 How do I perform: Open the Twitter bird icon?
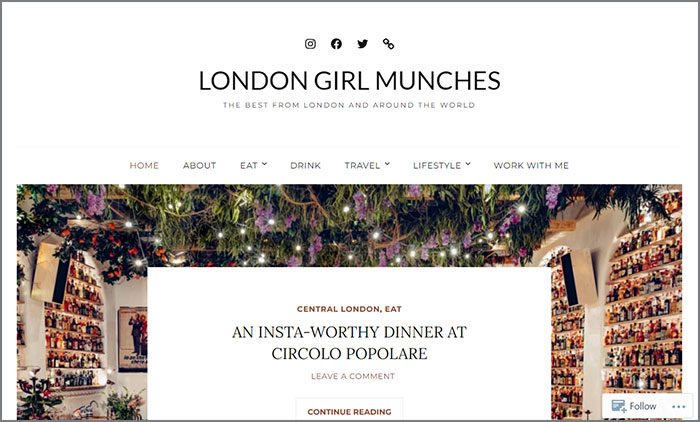[362, 44]
